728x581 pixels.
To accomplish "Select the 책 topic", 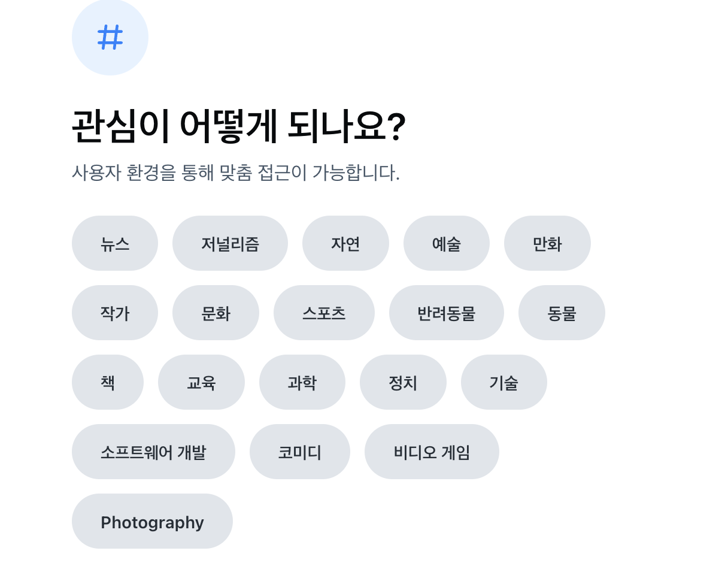I will click(x=108, y=382).
